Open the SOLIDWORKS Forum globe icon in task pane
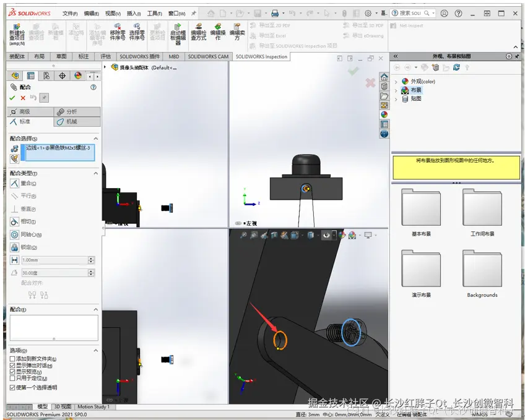The width and height of the screenshot is (525, 420). point(384,134)
